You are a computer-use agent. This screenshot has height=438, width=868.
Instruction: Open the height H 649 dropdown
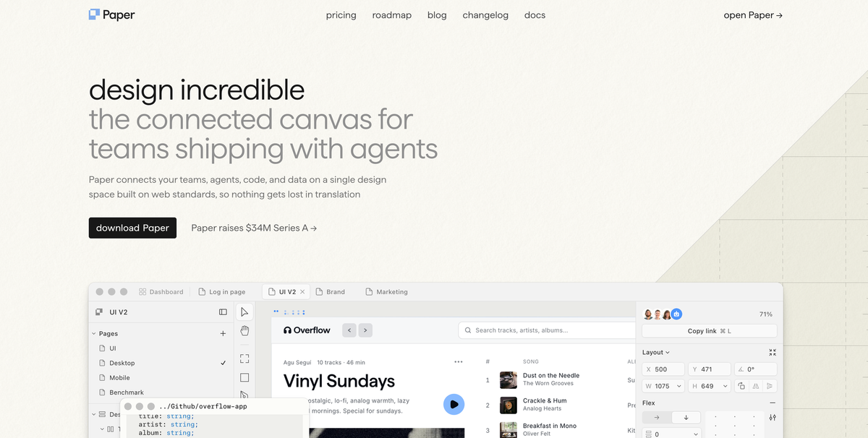pos(724,386)
